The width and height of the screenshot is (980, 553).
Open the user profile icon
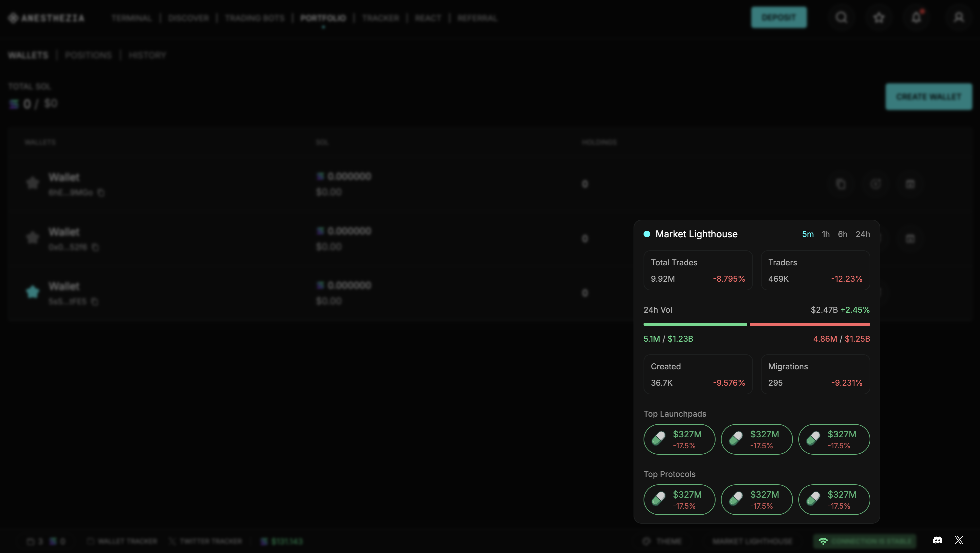pyautogui.click(x=959, y=17)
